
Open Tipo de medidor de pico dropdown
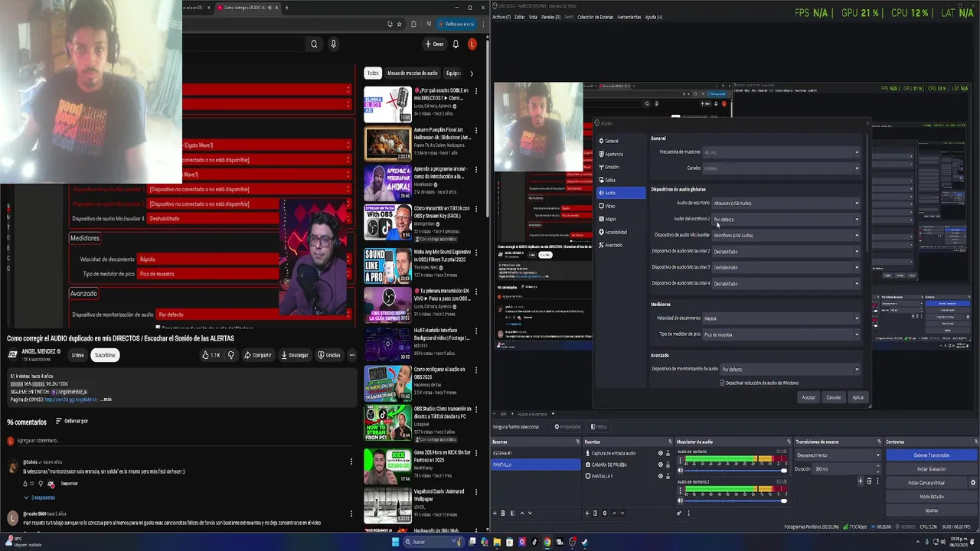[x=782, y=334]
